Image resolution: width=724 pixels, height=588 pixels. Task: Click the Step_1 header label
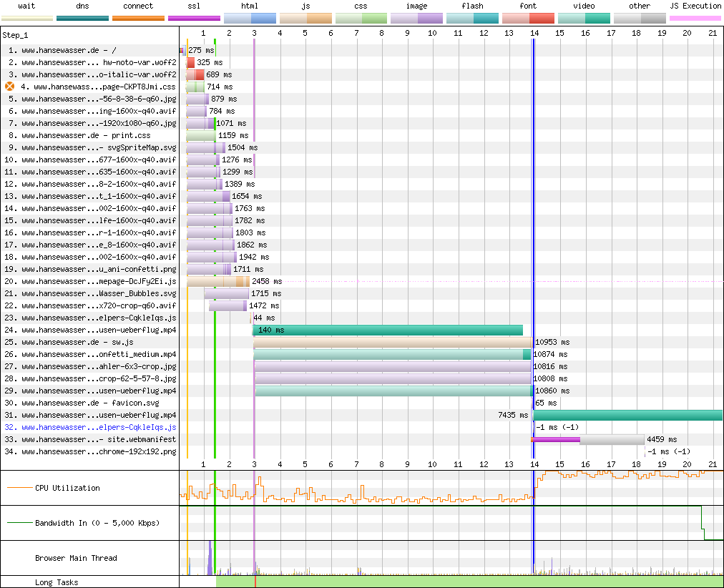(15, 35)
